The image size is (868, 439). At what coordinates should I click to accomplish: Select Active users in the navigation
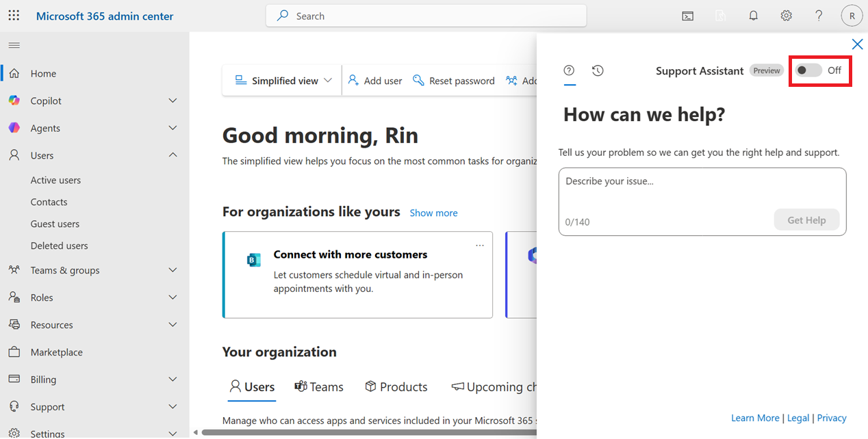click(55, 181)
